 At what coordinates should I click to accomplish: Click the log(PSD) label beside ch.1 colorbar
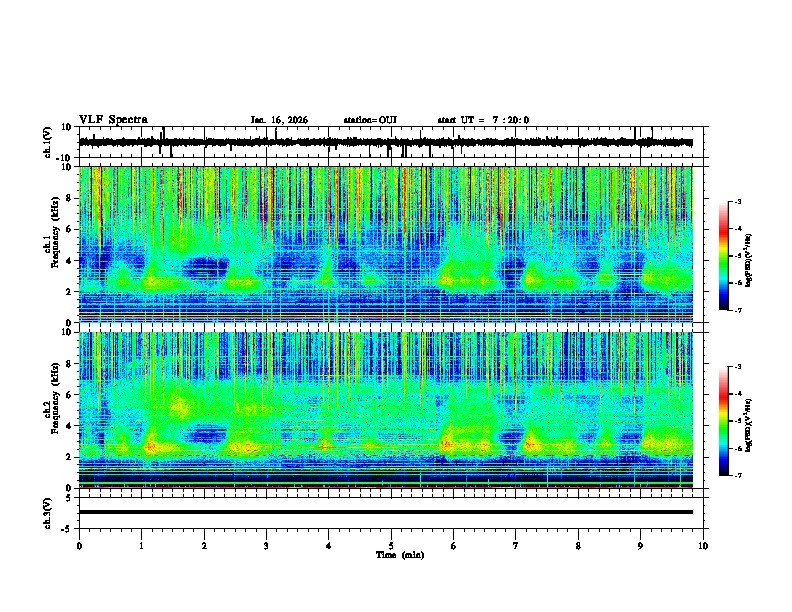pos(749,260)
